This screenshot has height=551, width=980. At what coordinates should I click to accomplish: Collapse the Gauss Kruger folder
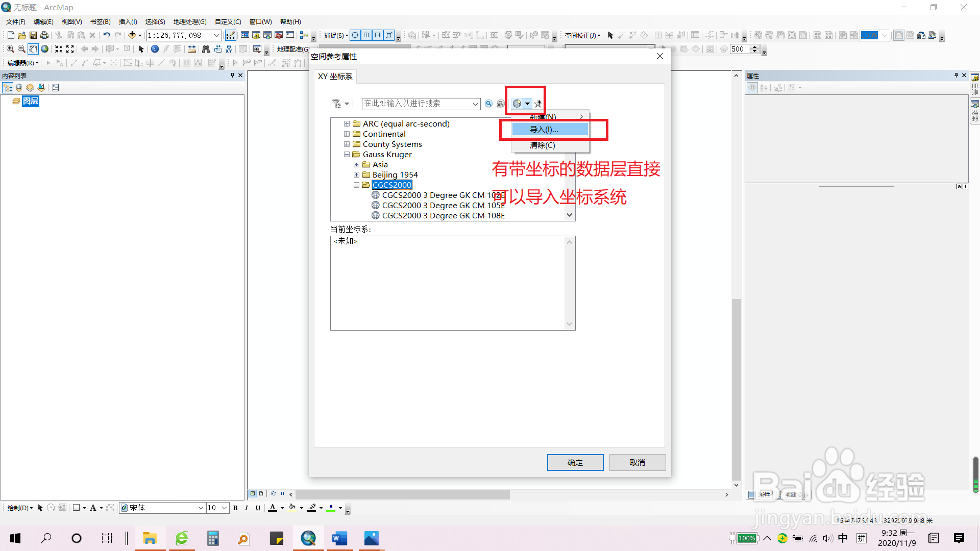(348, 154)
